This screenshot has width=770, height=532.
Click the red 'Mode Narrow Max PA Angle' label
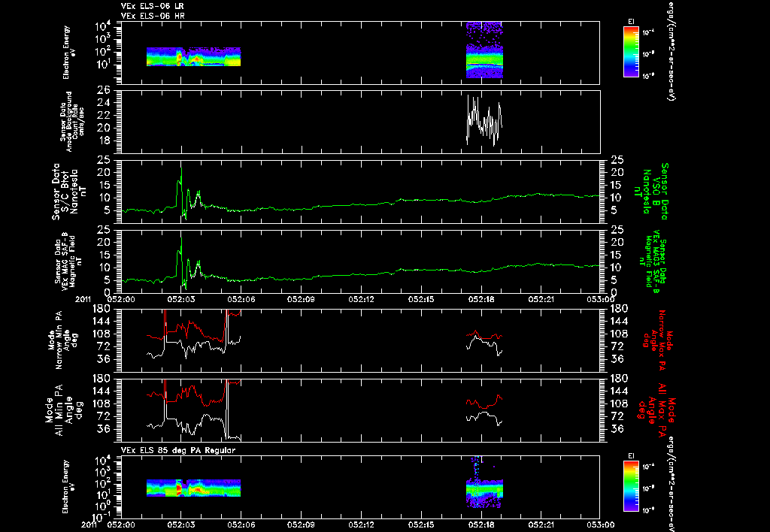(x=657, y=341)
